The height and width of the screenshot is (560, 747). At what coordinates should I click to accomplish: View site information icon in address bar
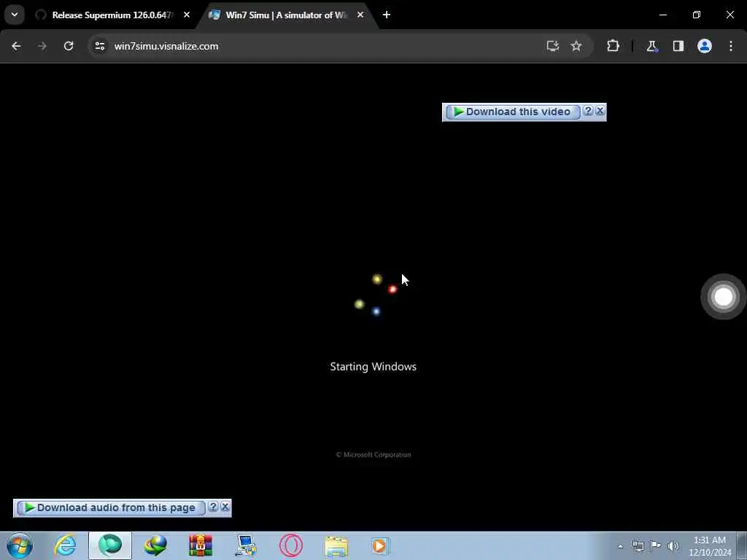(x=99, y=46)
